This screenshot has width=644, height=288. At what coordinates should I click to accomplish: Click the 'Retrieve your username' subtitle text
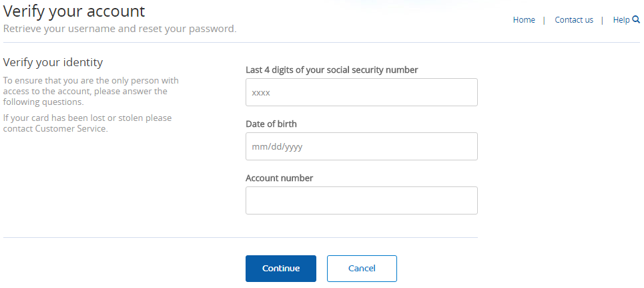click(x=119, y=29)
